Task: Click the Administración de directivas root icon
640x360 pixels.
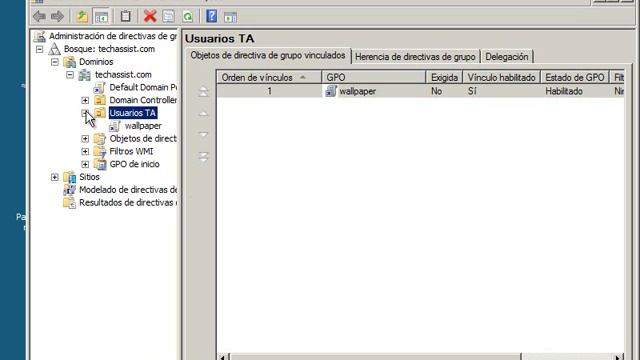Action: (39, 36)
